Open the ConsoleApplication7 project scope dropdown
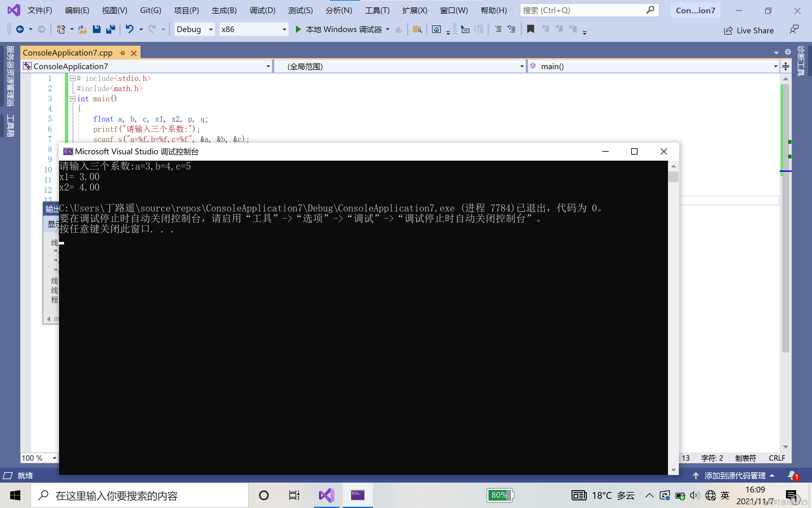 tap(147, 67)
